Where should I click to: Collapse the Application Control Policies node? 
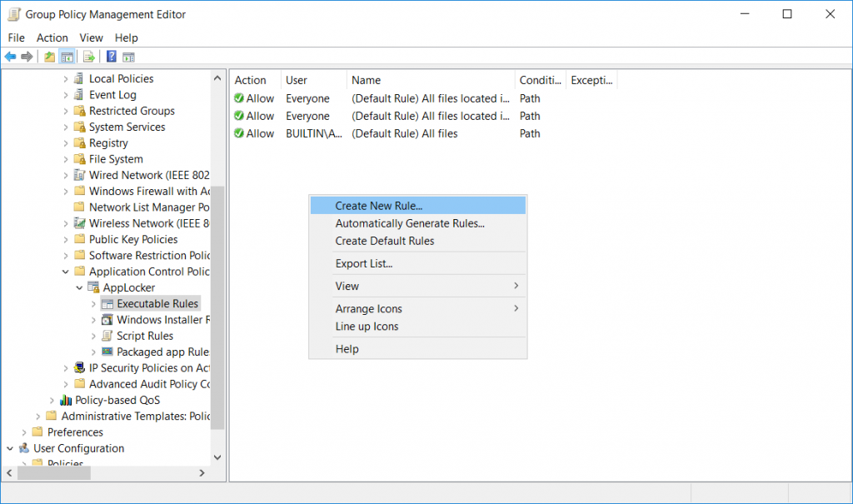tap(66, 271)
